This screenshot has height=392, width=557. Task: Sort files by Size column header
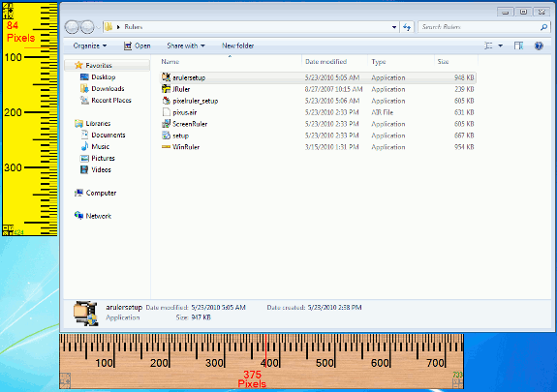(x=443, y=62)
